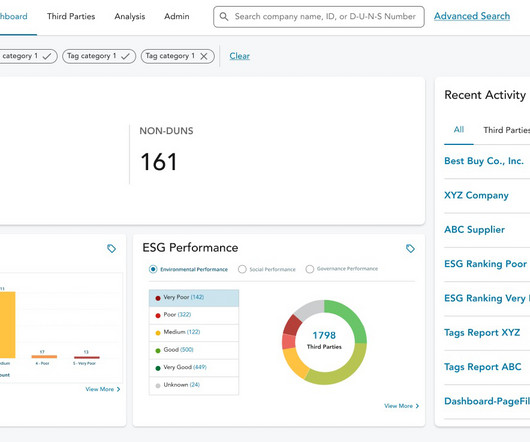Select Unknown (24) legend row

click(194, 385)
